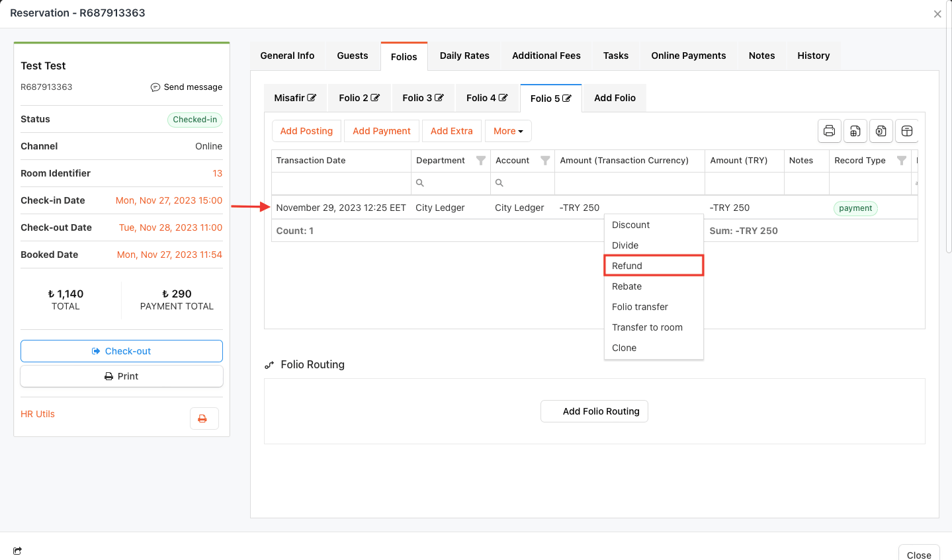Choose Folio transfer in context menu
This screenshot has width=952, height=560.
coord(640,307)
